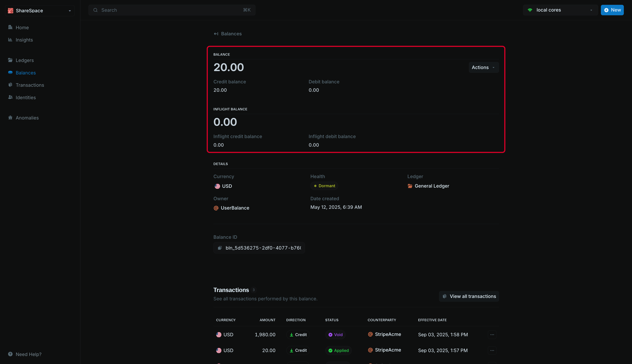Viewport: 632px width, 364px height.
Task: Click StripeAcme counterparty in Void row
Action: (x=388, y=334)
